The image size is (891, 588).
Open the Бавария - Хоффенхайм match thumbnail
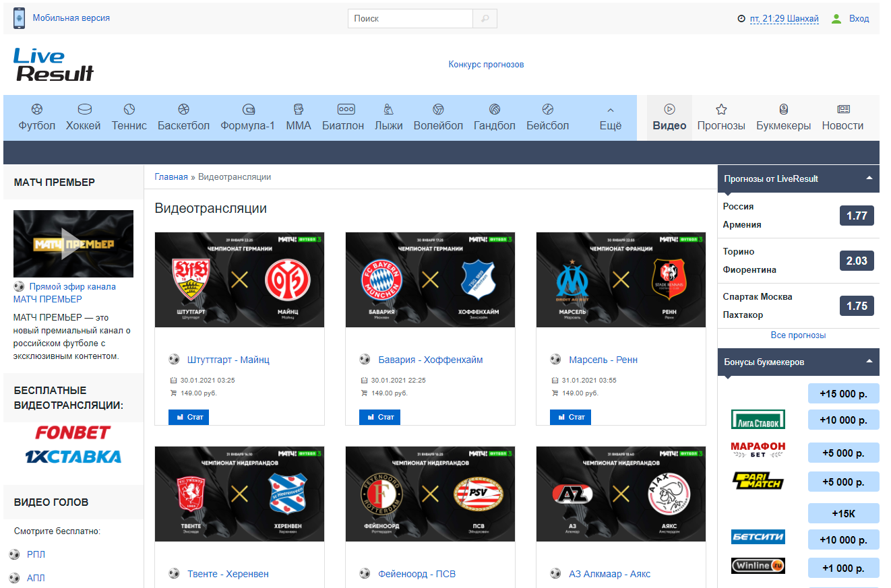pyautogui.click(x=430, y=280)
